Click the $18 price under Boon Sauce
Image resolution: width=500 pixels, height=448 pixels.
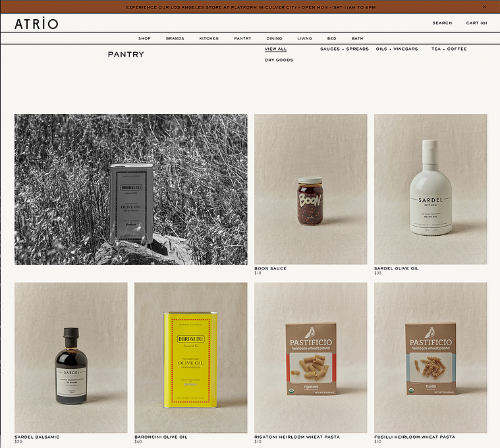[x=258, y=273]
